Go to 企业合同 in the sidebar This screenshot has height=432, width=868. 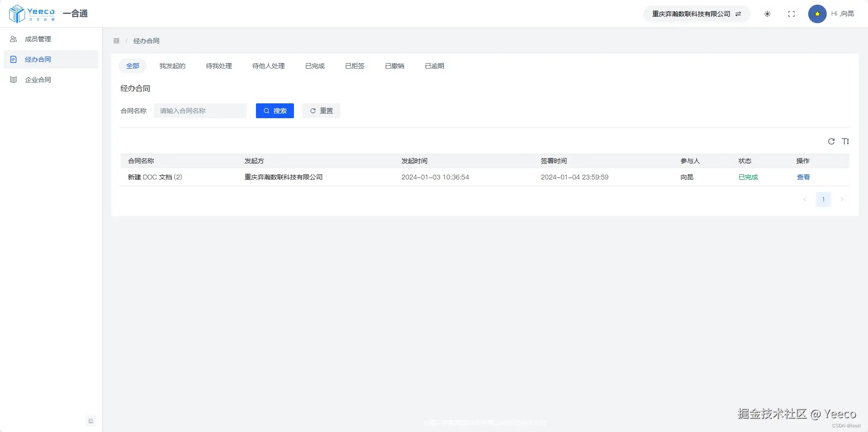click(51, 80)
